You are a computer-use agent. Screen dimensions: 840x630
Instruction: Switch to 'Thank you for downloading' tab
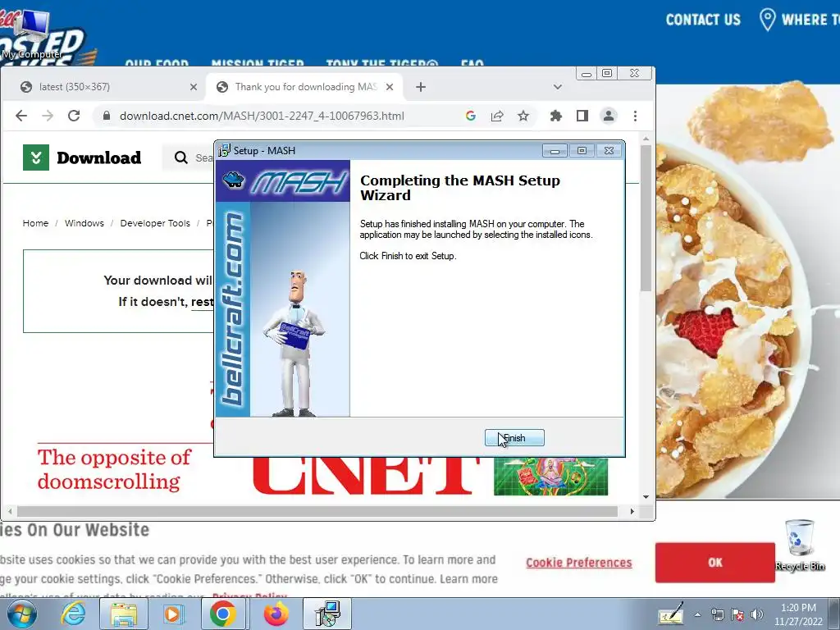tap(305, 87)
